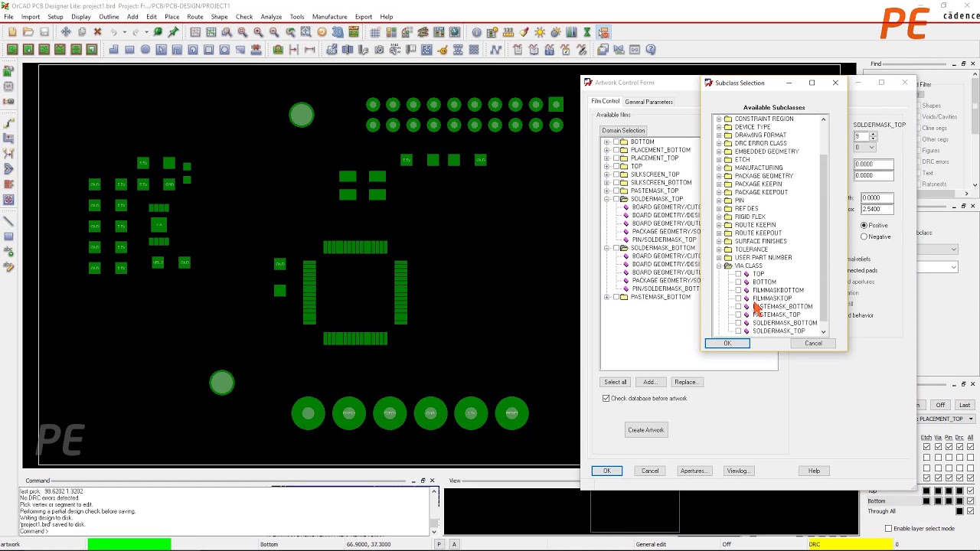Click the blue question mark help icon
The height and width of the screenshot is (551, 980).
click(x=651, y=50)
